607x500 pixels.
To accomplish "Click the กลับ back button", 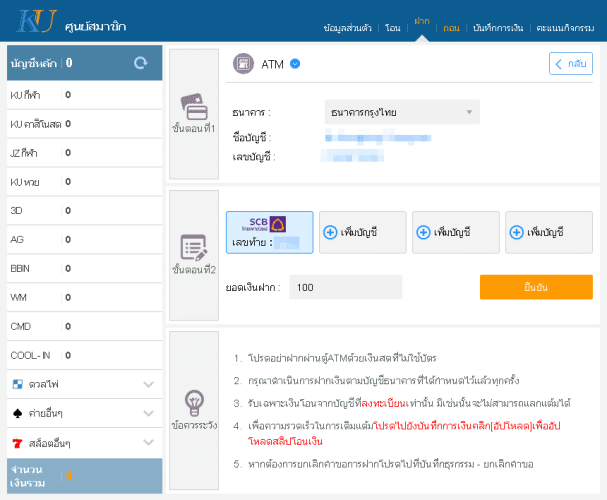I will click(x=571, y=63).
